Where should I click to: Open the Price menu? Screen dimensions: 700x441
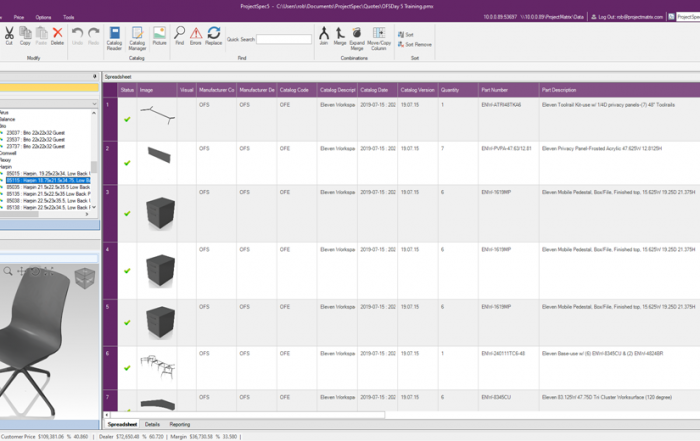coord(19,17)
